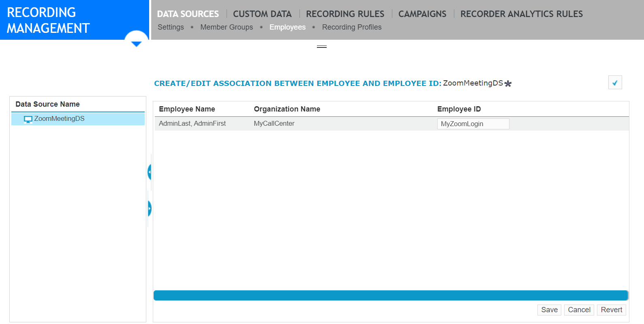
Task: Sort by the Organization Name column header
Action: (287, 109)
